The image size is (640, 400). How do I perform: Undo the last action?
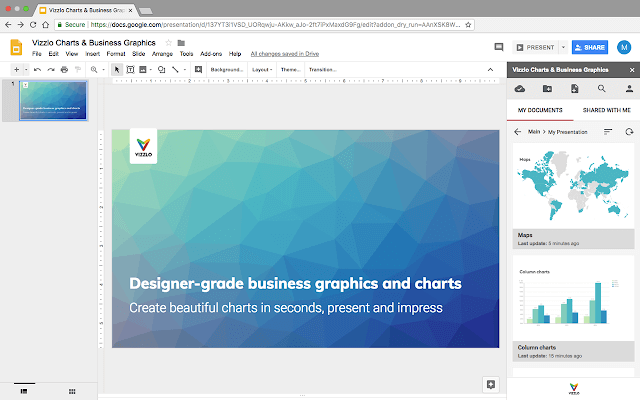(x=37, y=70)
